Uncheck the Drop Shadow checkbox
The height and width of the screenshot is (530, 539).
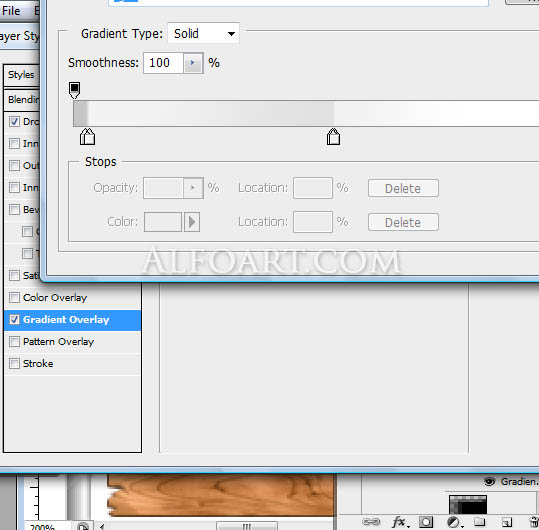(14, 121)
